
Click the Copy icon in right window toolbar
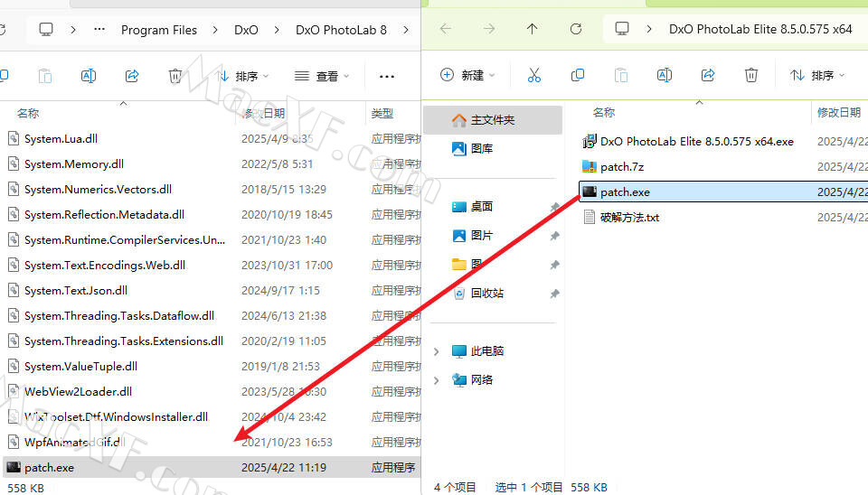[x=578, y=75]
